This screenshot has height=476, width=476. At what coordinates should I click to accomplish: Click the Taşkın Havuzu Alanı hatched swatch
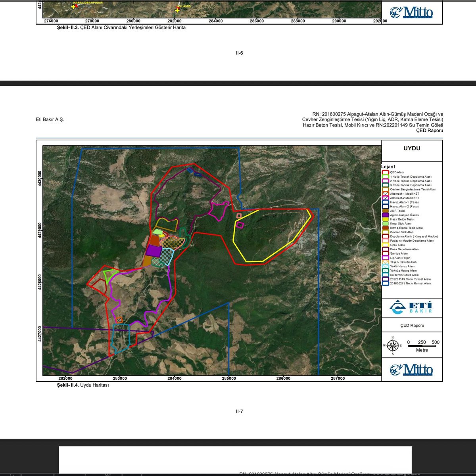click(x=385, y=262)
